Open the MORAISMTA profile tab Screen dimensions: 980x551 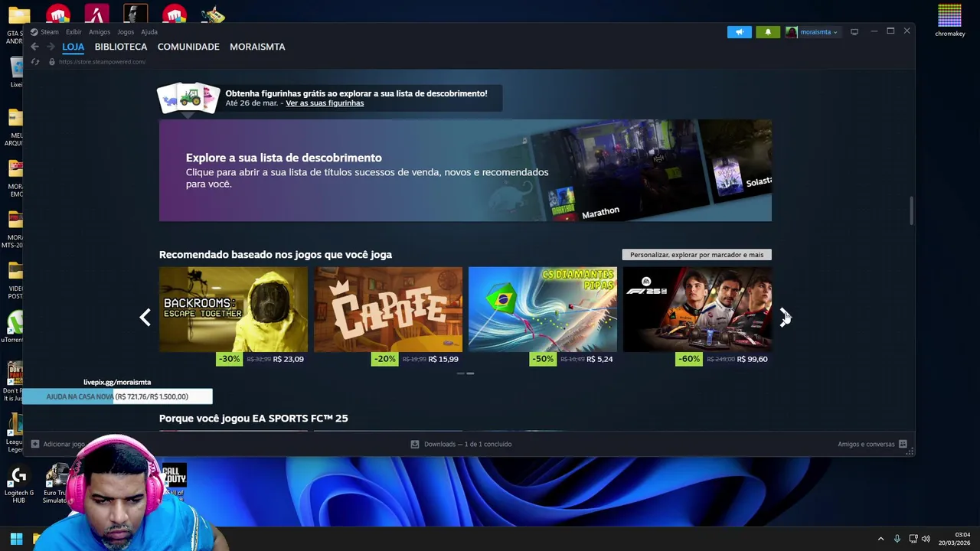tap(257, 47)
